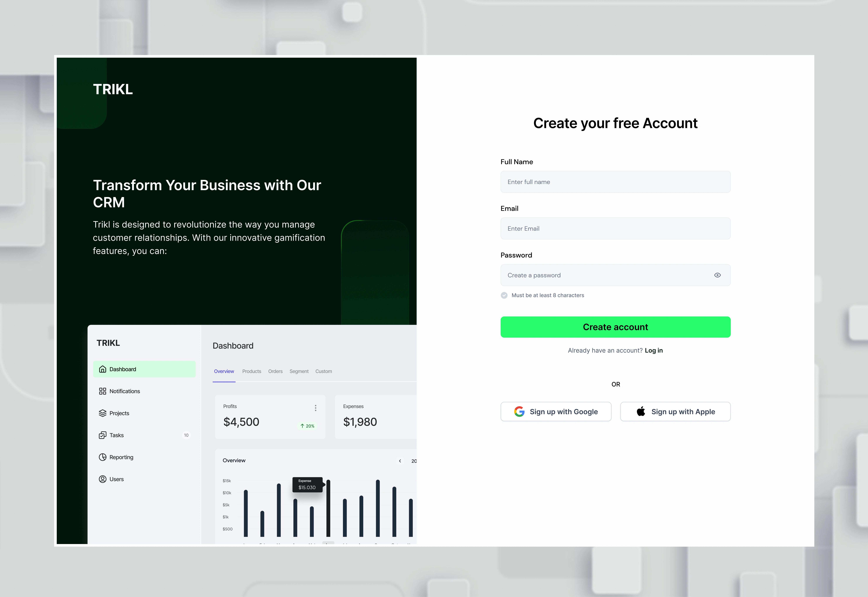868x597 pixels.
Task: Click Sign up with Google button
Action: [x=556, y=411]
